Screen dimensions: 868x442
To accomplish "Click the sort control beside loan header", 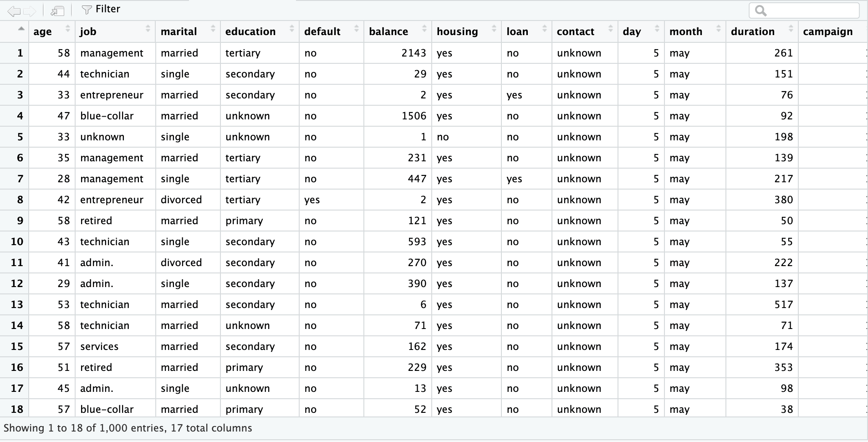I will tap(545, 28).
